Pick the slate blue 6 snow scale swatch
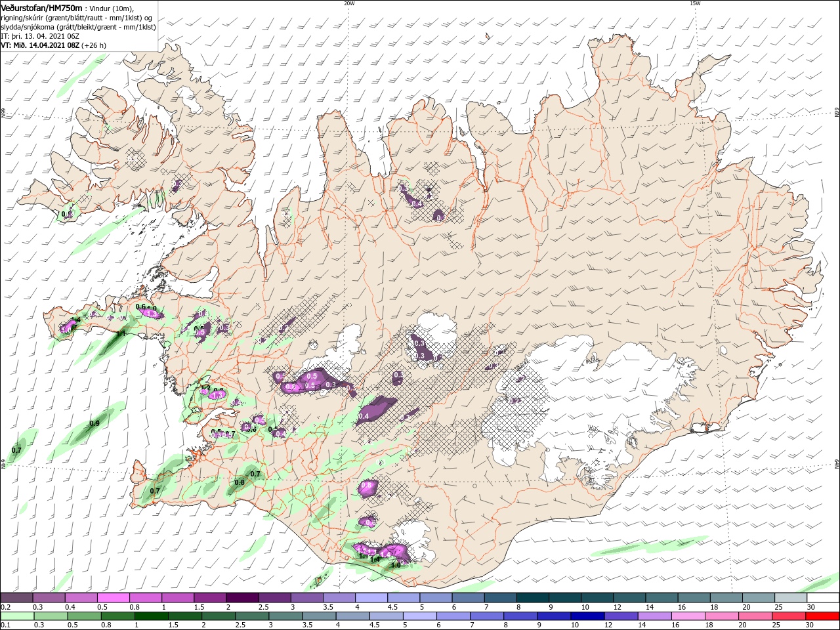This screenshot has height=630, width=840. coord(468,598)
